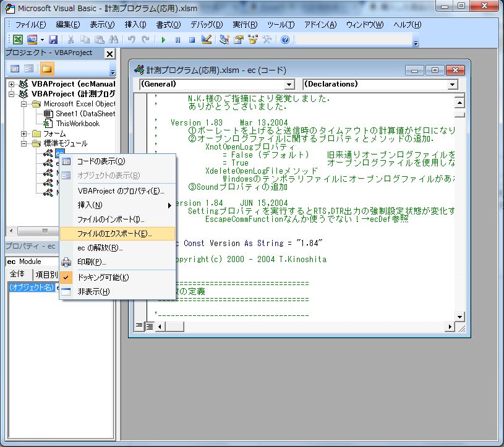Click the View Code icon in the project panel
The image size is (504, 447).
pyautogui.click(x=15, y=69)
